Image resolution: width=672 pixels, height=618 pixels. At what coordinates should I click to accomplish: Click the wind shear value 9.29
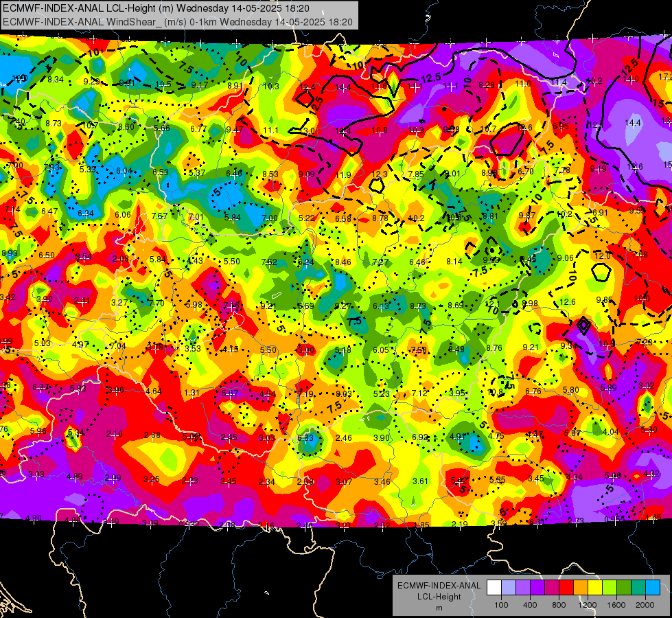(91, 81)
